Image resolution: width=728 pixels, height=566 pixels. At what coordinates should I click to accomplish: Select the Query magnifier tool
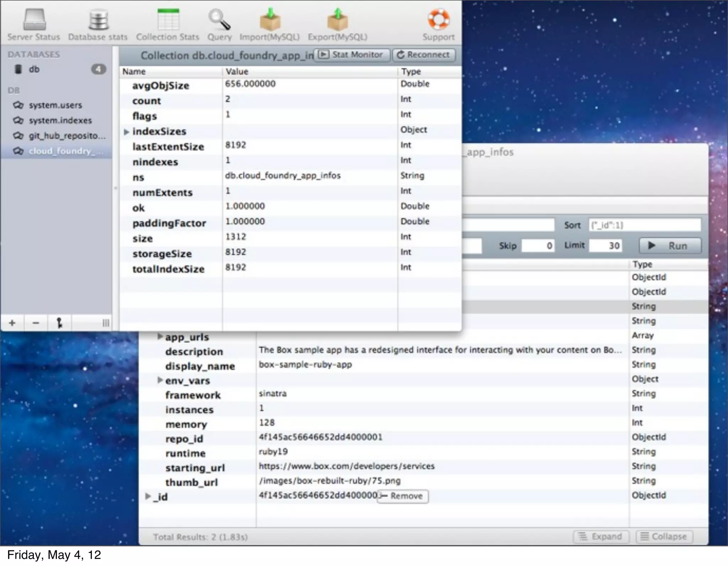click(x=219, y=21)
